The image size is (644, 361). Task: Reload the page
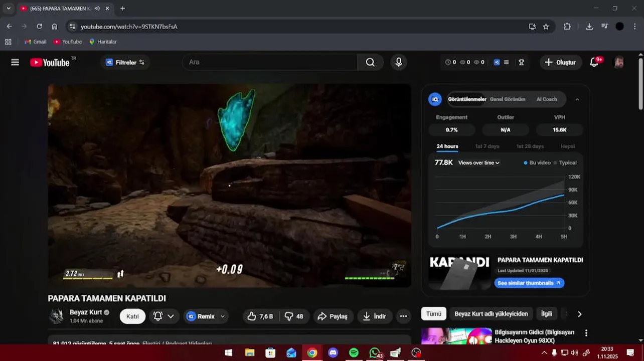(x=39, y=27)
